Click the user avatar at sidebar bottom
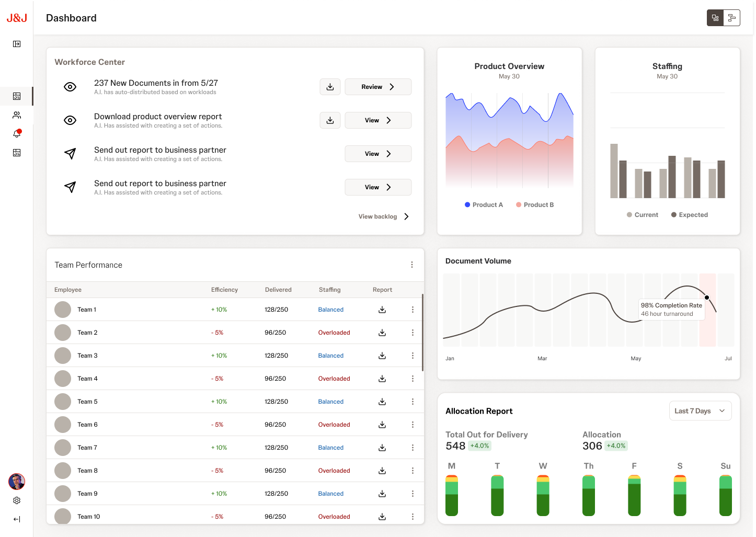Screen dimensions: 756x537 [x=16, y=482]
